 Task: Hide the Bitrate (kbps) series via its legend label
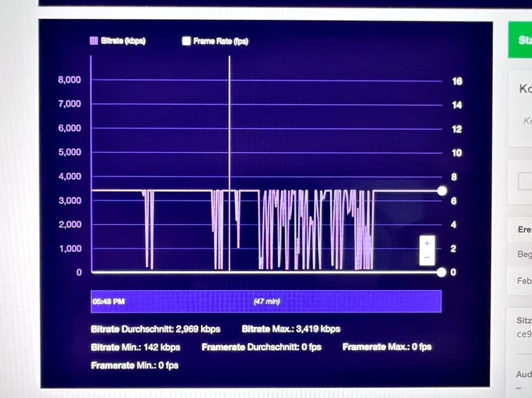(123, 41)
